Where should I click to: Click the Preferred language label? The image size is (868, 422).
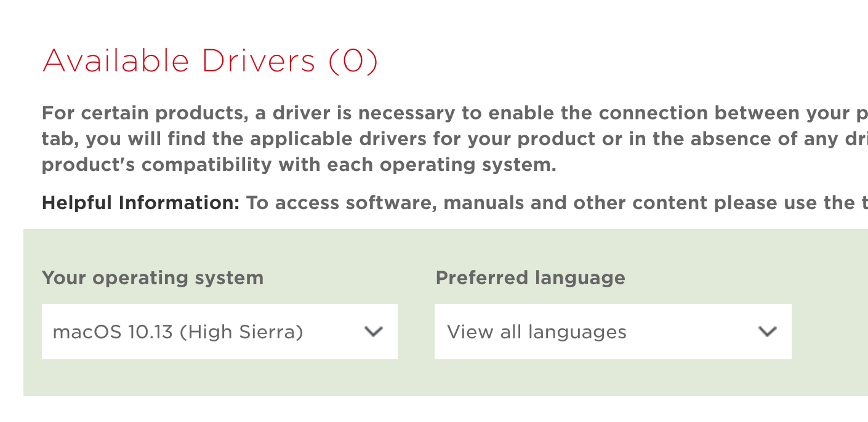pyautogui.click(x=530, y=277)
